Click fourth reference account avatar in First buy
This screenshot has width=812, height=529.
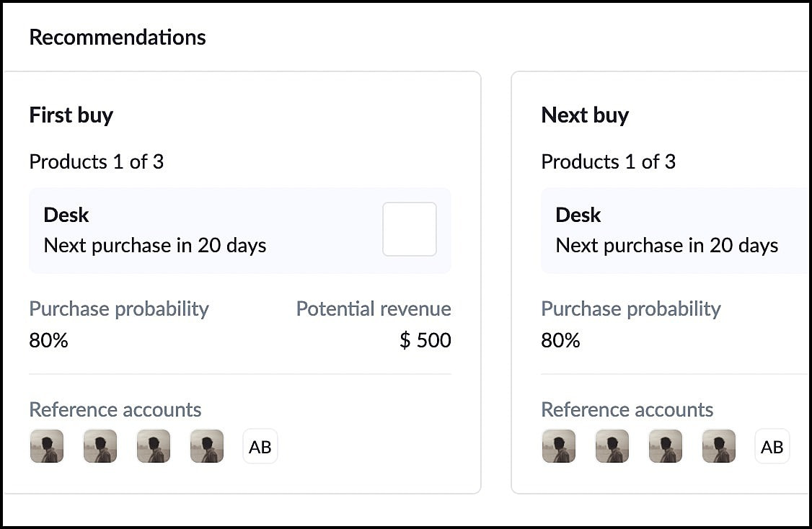[x=206, y=446]
